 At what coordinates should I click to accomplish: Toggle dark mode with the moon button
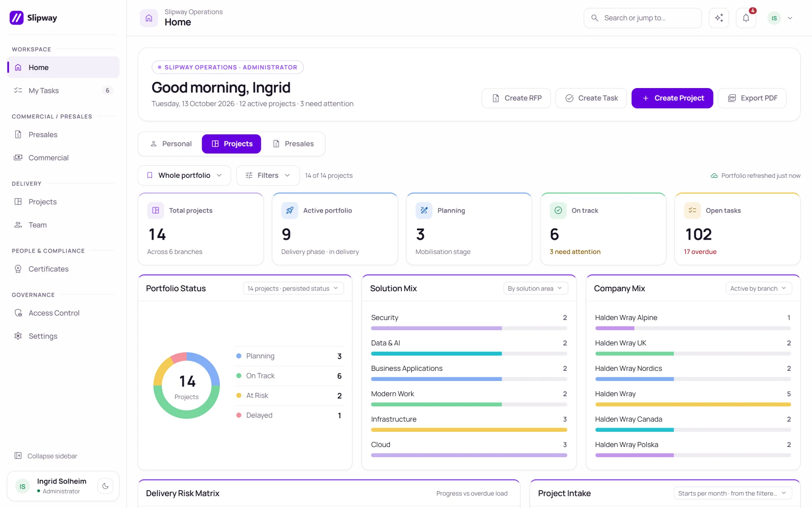(x=105, y=486)
